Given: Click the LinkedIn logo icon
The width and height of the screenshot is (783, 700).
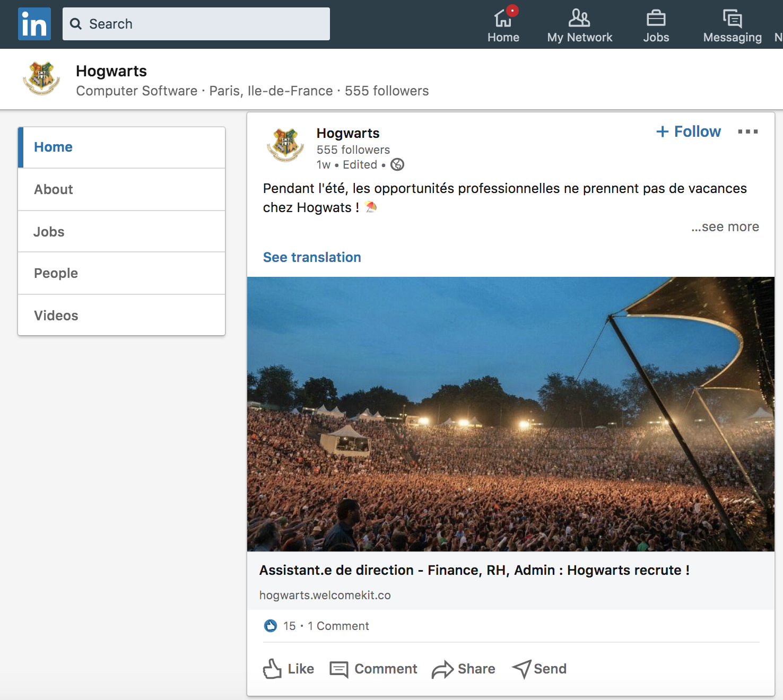Looking at the screenshot, I should pos(34,24).
